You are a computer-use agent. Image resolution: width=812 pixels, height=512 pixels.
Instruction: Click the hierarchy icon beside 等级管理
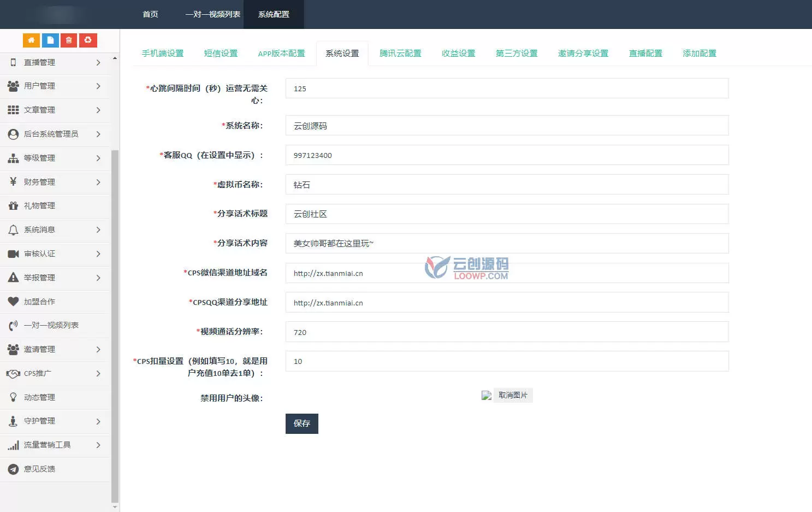13,158
